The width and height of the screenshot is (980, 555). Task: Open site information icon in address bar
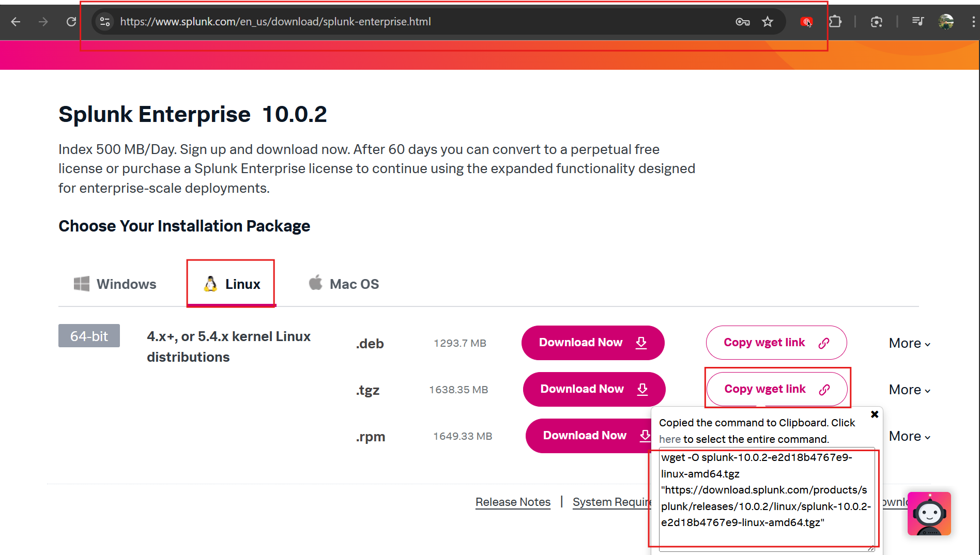coord(105,22)
